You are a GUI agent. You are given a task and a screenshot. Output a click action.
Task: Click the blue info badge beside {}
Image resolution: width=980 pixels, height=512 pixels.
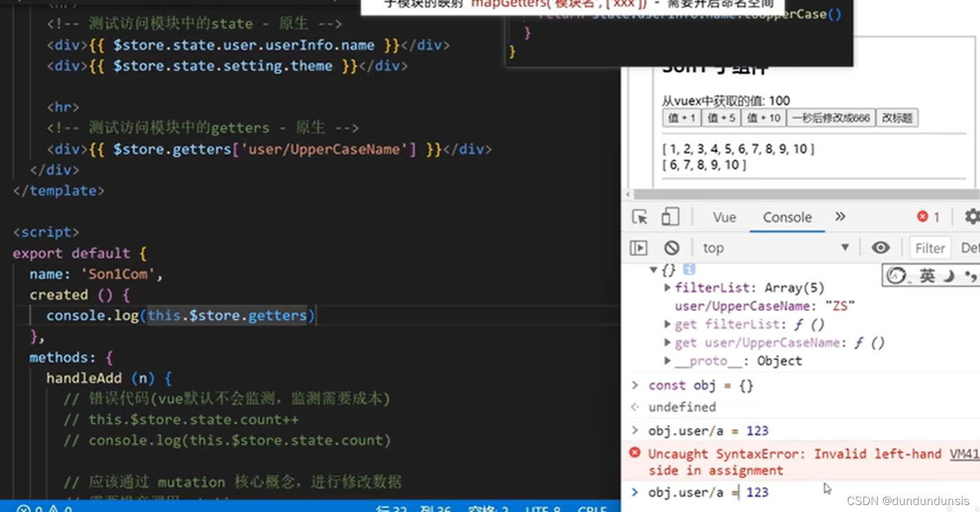(689, 269)
